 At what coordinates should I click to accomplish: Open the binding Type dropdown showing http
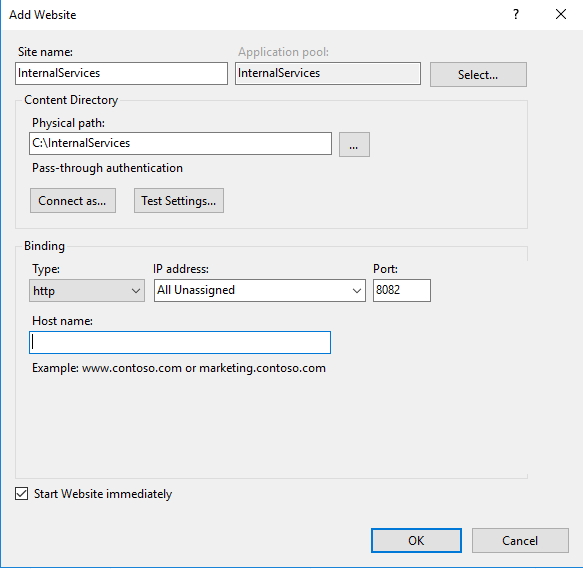87,290
